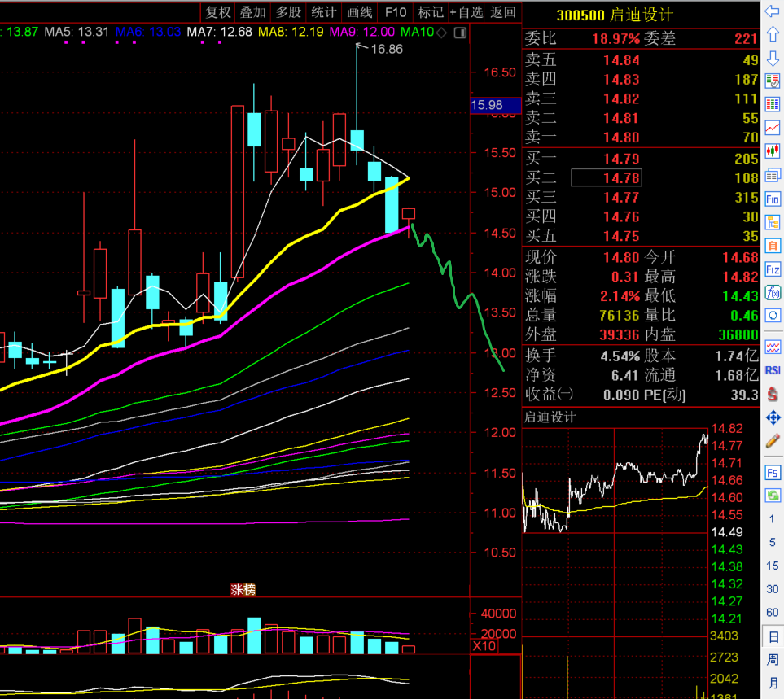The width and height of the screenshot is (784, 699).
Task: Open the f(x) formula icon
Action: pos(773,293)
